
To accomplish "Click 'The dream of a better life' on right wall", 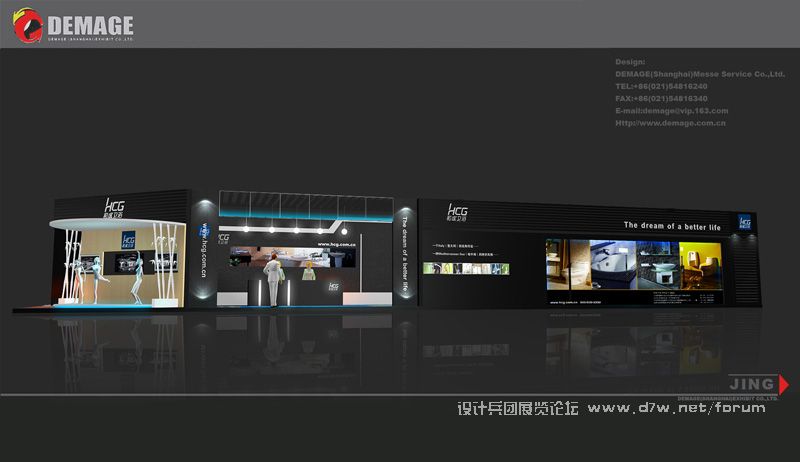I will tap(672, 226).
